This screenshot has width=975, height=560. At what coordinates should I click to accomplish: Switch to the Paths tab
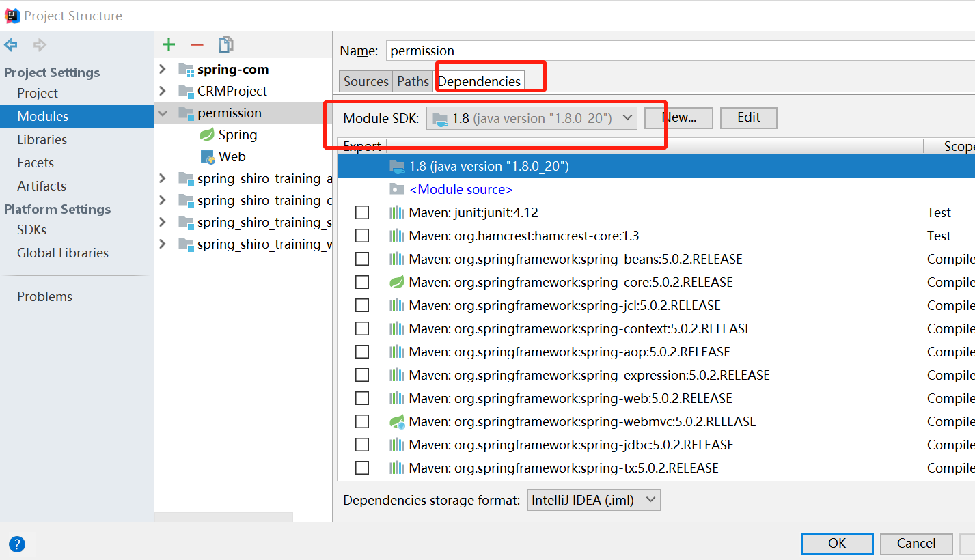coord(413,81)
